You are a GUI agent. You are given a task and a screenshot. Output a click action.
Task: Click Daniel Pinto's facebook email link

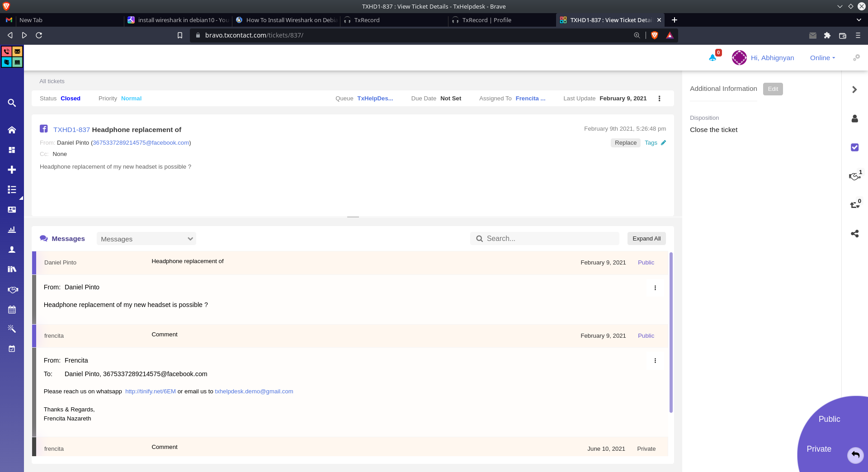tap(141, 143)
